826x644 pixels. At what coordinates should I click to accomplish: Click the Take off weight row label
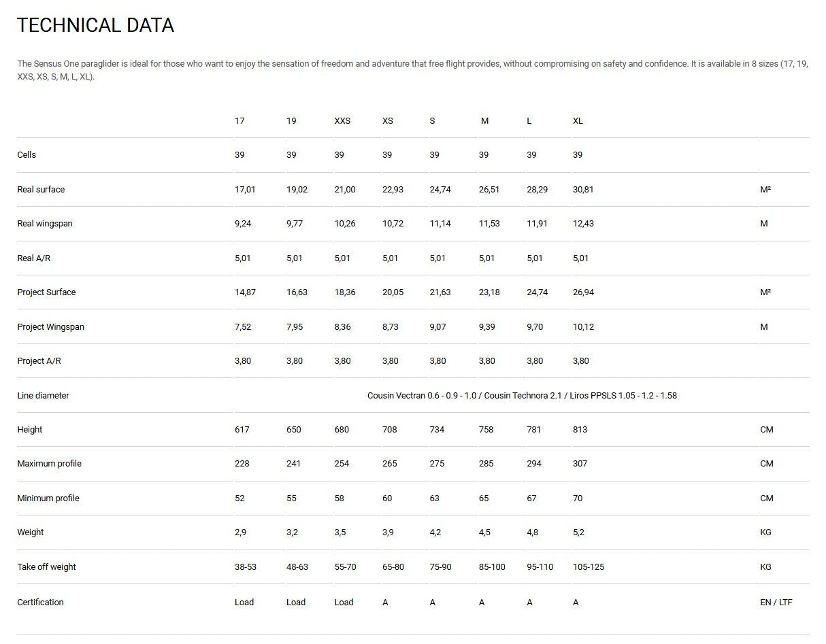click(x=46, y=567)
